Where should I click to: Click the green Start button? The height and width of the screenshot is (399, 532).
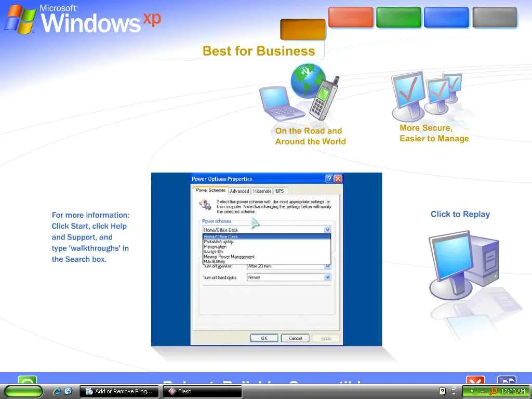pos(23,392)
